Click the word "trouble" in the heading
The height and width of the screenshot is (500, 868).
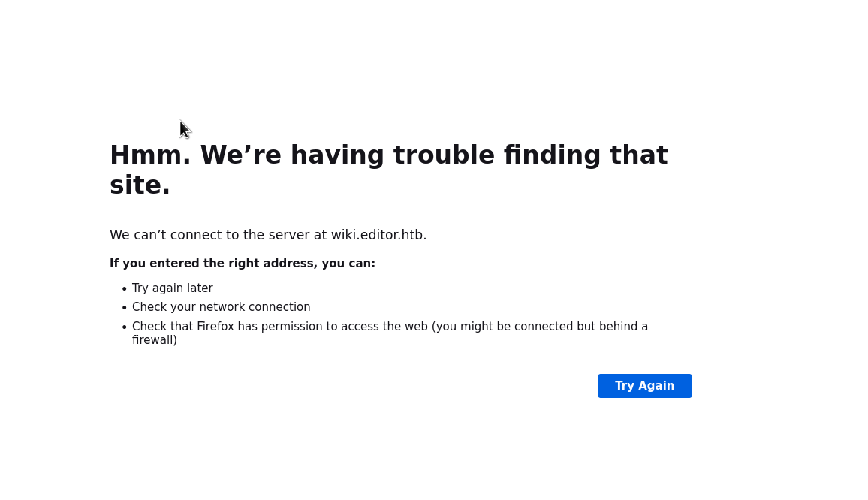tap(444, 155)
